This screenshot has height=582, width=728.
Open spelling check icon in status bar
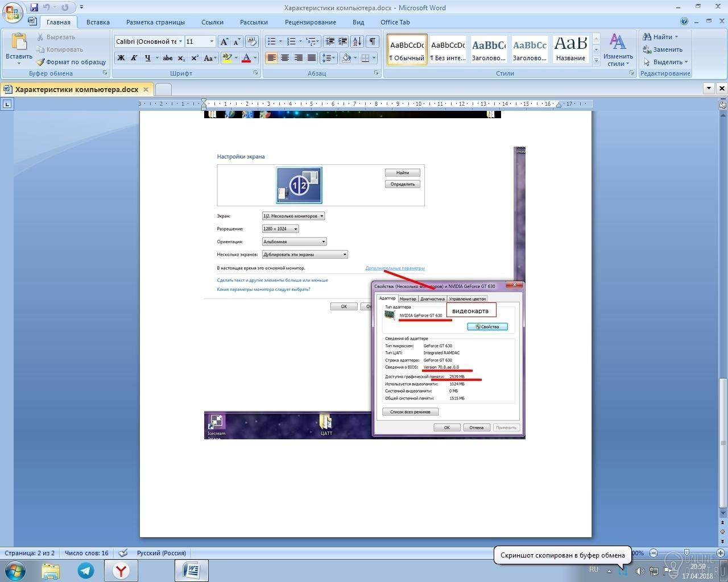(123, 553)
